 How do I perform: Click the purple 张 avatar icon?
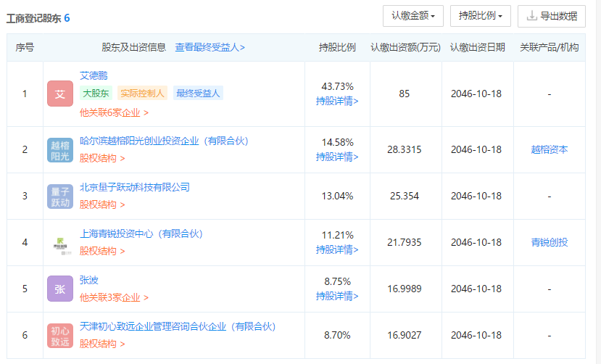pyautogui.click(x=60, y=289)
